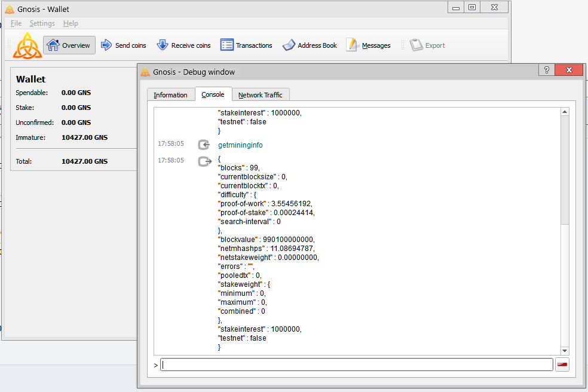
Task: Click the "search-interval" : 0 line
Action: (x=249, y=222)
